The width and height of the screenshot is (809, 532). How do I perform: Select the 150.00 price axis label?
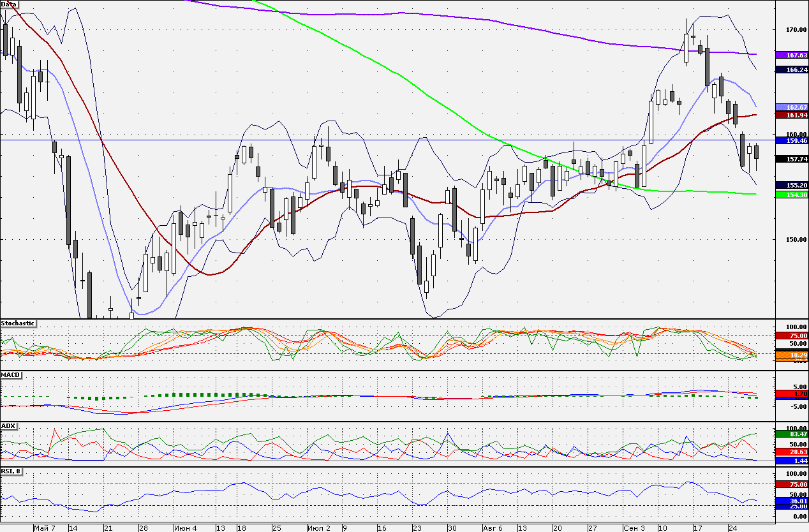[796, 239]
